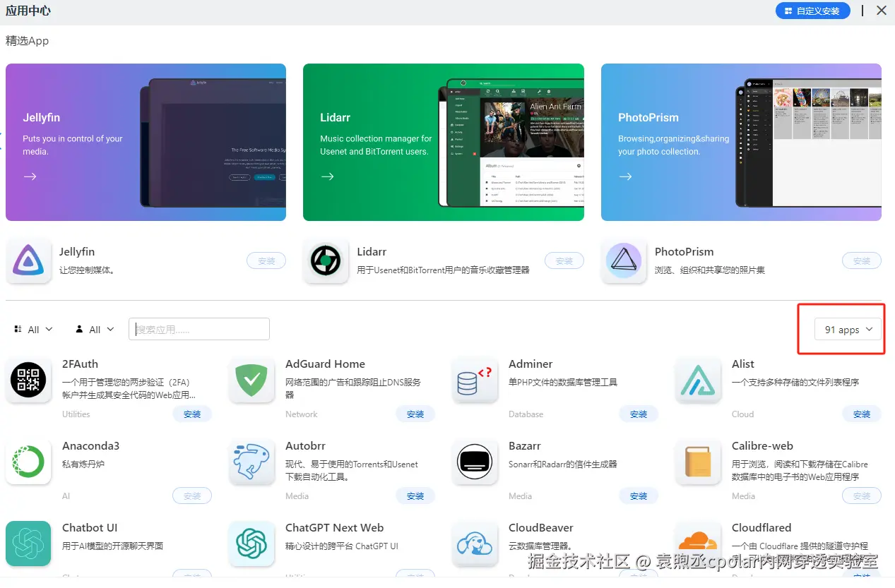
Task: Click the 搜索应用 search field
Action: click(x=199, y=329)
